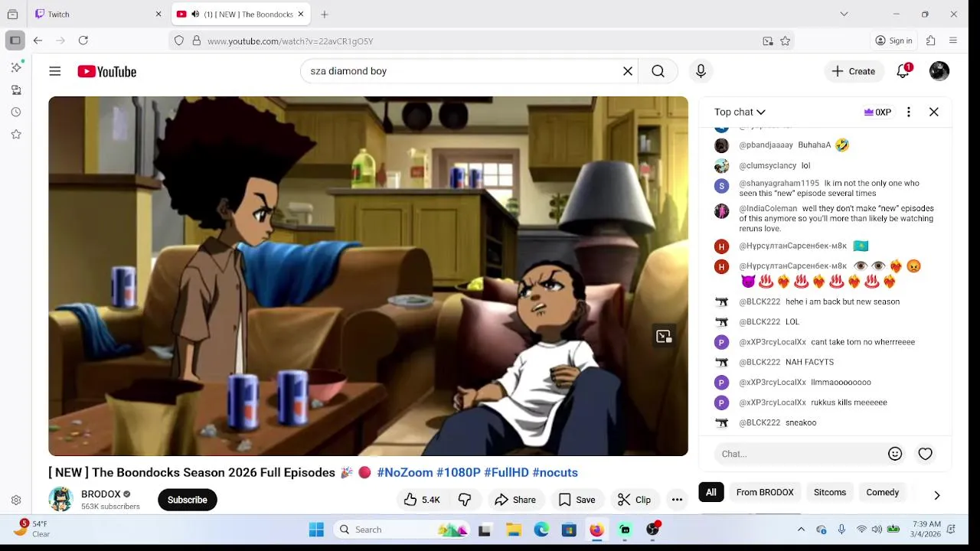
Task: Open the account avatar menu
Action: coord(939,71)
